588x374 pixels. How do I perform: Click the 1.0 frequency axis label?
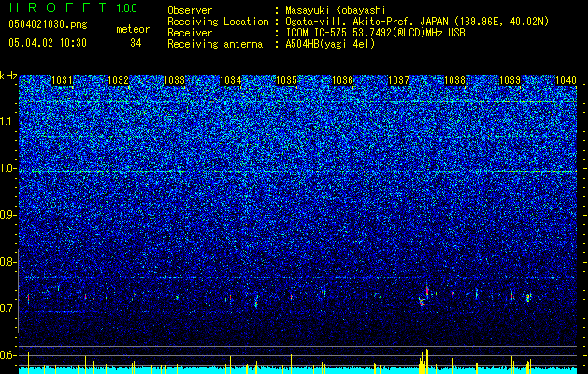tap(7, 168)
